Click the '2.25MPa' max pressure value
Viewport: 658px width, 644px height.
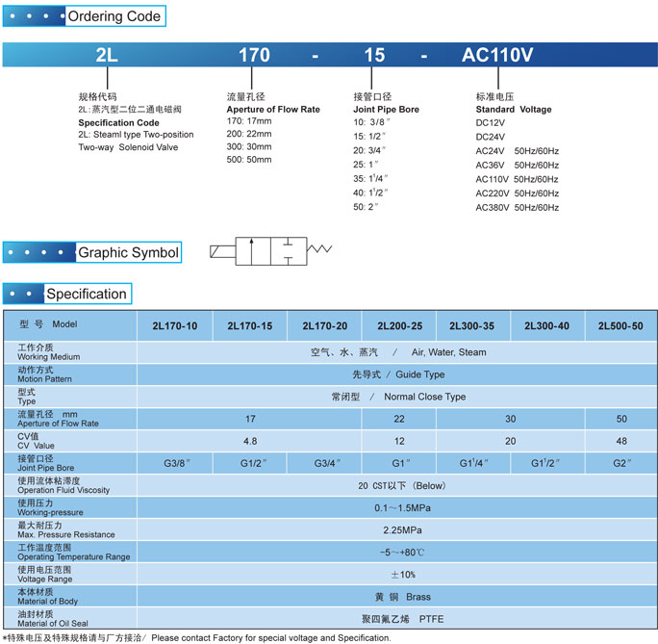point(402,530)
